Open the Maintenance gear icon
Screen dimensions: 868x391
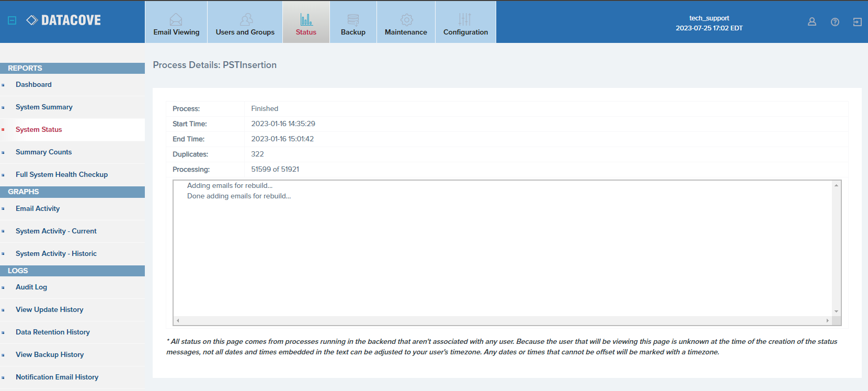406,20
